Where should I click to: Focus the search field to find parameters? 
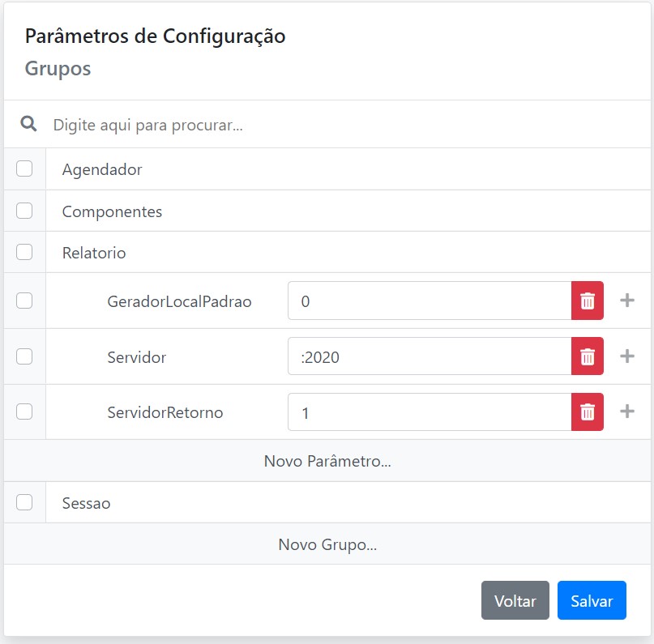tap(324, 125)
